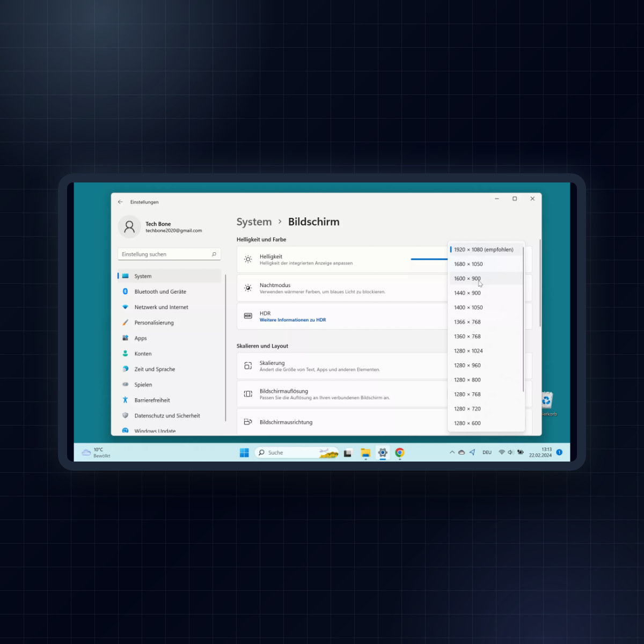Click the Tech Bone account name
644x644 pixels.
tap(158, 224)
